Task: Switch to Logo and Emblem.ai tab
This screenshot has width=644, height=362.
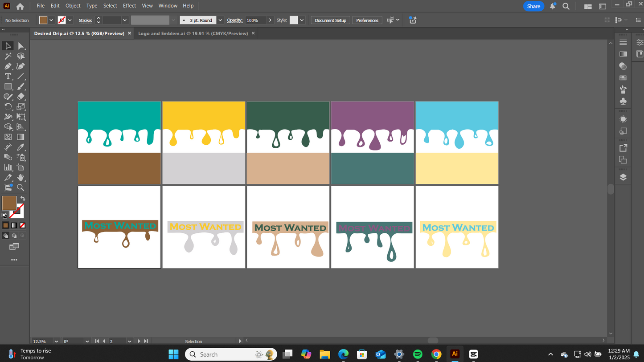Action: click(x=193, y=33)
